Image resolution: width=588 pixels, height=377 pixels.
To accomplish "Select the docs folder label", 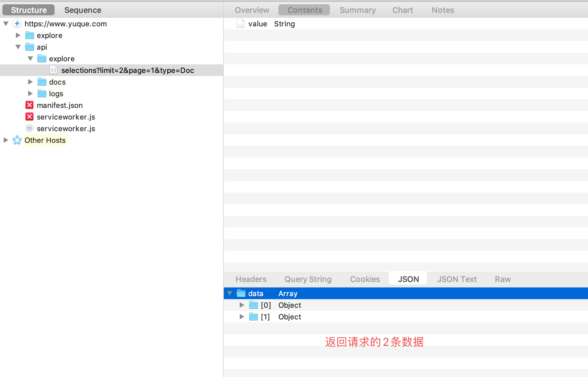I will (x=57, y=82).
